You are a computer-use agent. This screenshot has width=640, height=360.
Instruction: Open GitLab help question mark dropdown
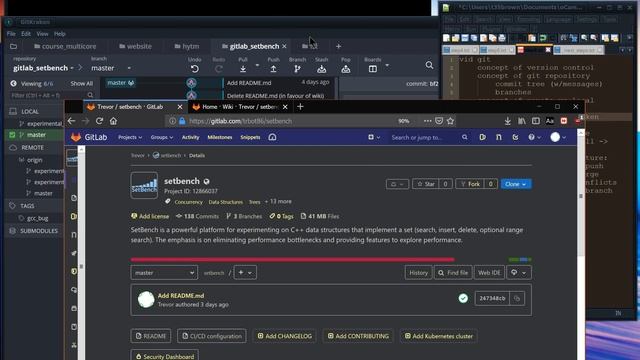pyautogui.click(x=534, y=137)
